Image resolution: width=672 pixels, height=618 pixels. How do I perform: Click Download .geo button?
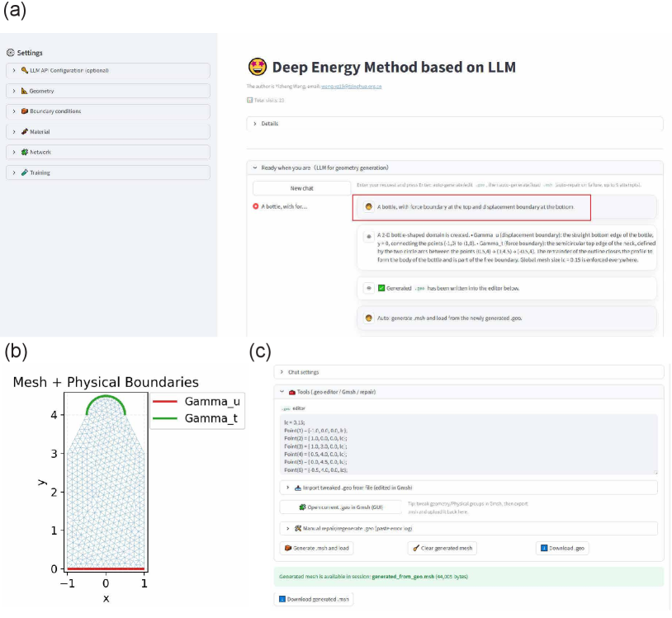(x=562, y=548)
